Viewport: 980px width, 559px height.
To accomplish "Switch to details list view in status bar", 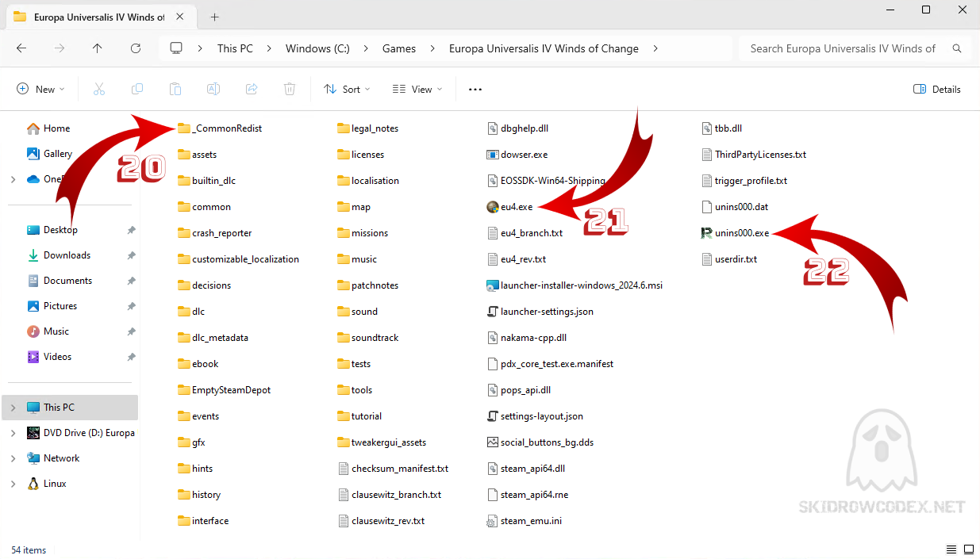I will [x=951, y=549].
